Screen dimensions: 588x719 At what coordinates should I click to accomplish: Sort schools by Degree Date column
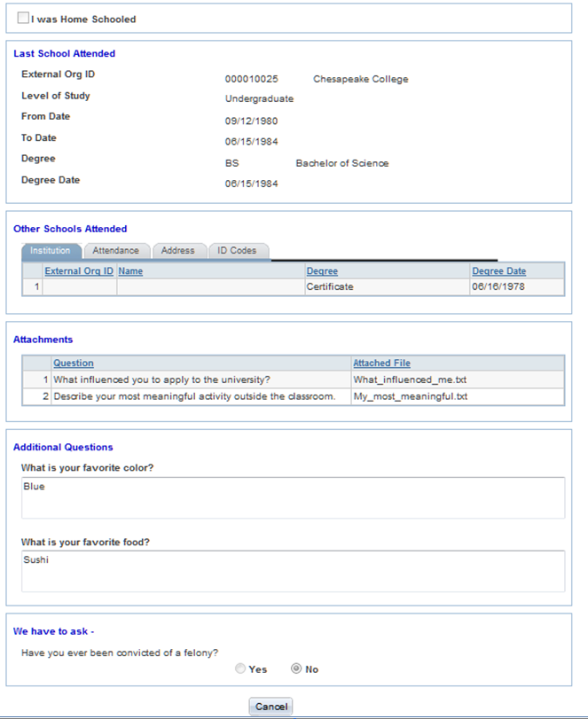499,271
